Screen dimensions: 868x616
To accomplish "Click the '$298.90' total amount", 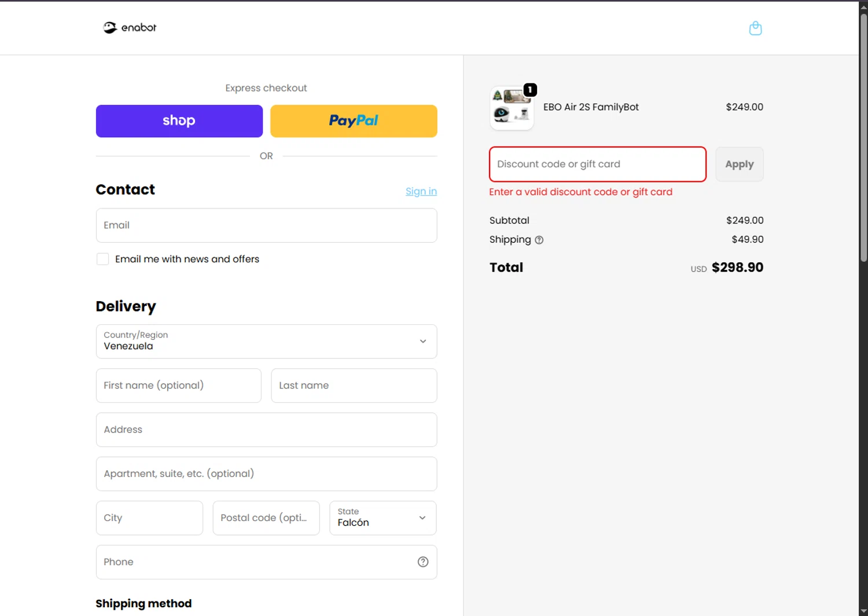I will (737, 267).
